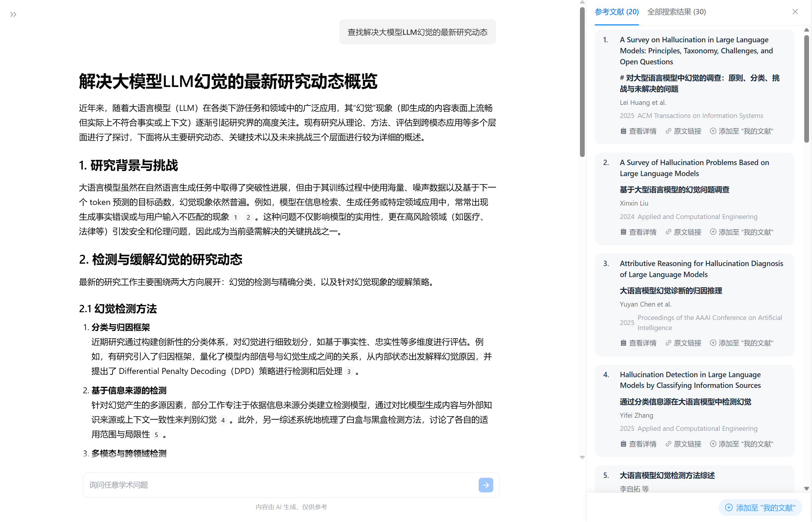The width and height of the screenshot is (812, 522).
Task: Click the plus icon next to 添加至 on reference 3
Action: click(713, 343)
